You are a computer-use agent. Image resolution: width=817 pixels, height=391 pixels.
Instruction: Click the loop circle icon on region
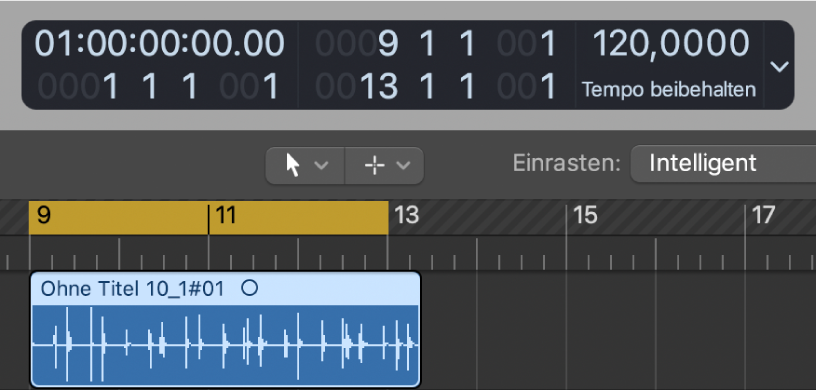250,288
